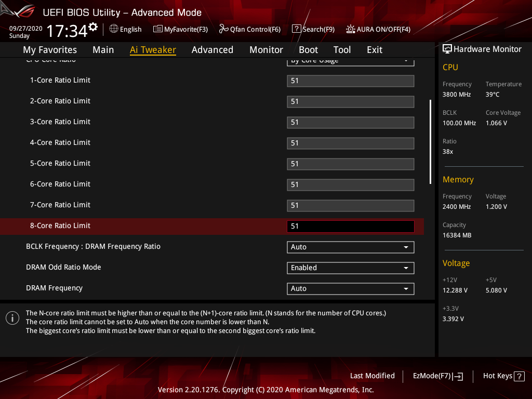532x399 pixels.
Task: Toggle AURA ON/OFF light icon
Action: (x=351, y=29)
